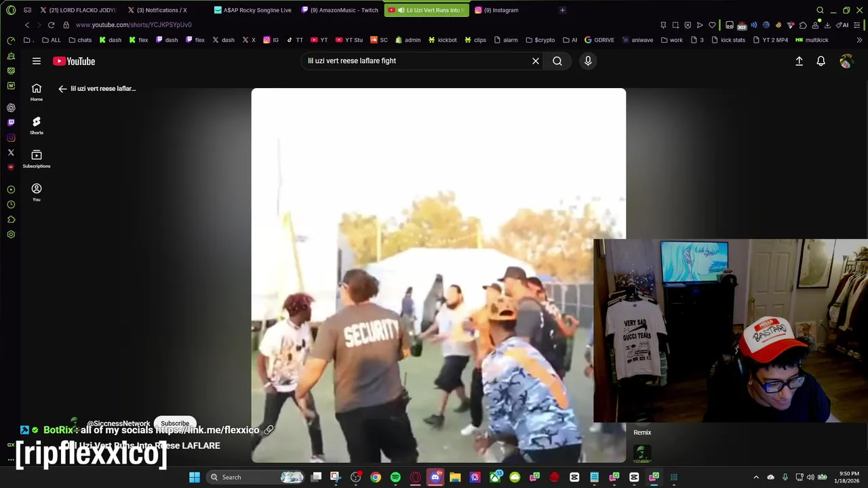Open the kickbot bookmark

coord(442,40)
